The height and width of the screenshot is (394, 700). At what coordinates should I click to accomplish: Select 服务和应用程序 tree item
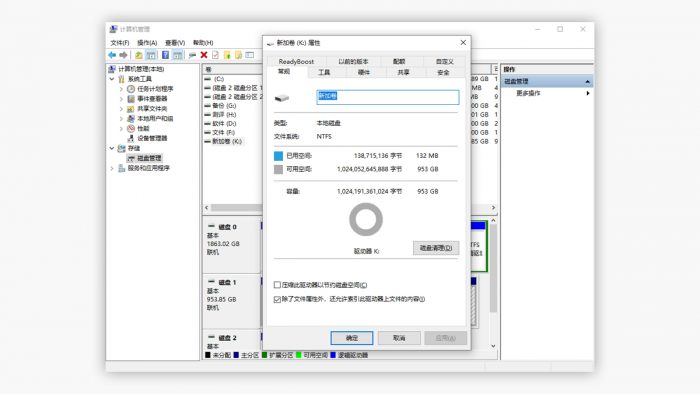click(x=149, y=168)
